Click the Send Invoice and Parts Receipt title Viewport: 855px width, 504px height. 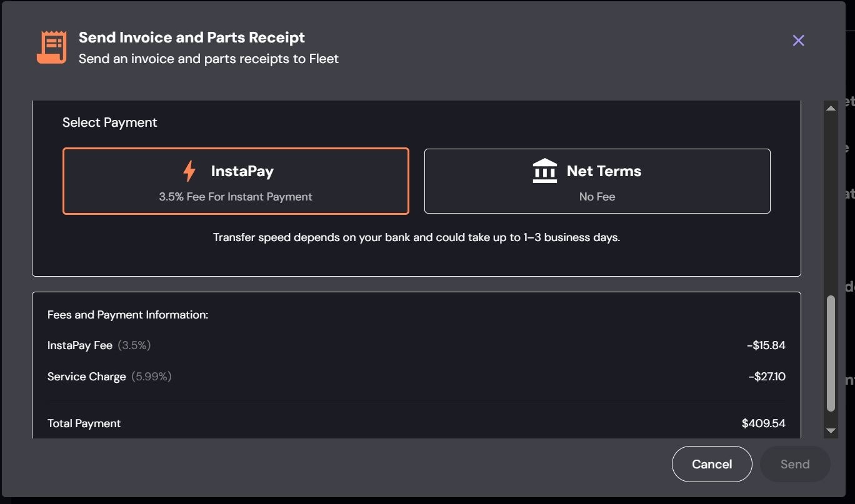pos(192,37)
